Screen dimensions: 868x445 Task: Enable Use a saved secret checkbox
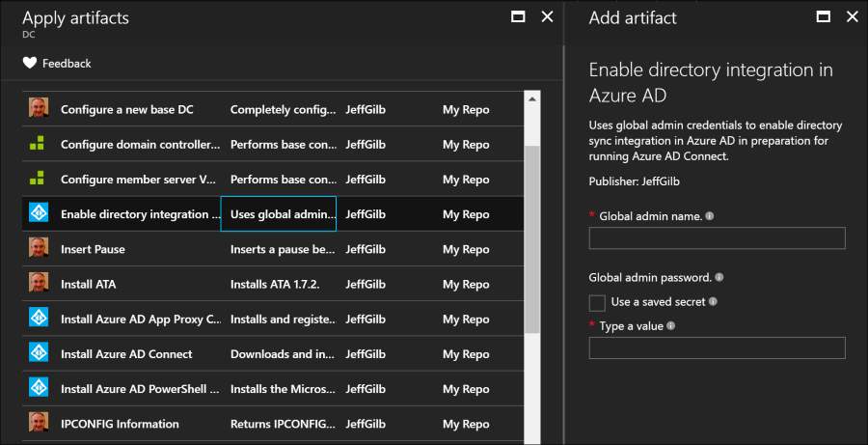[x=597, y=303]
